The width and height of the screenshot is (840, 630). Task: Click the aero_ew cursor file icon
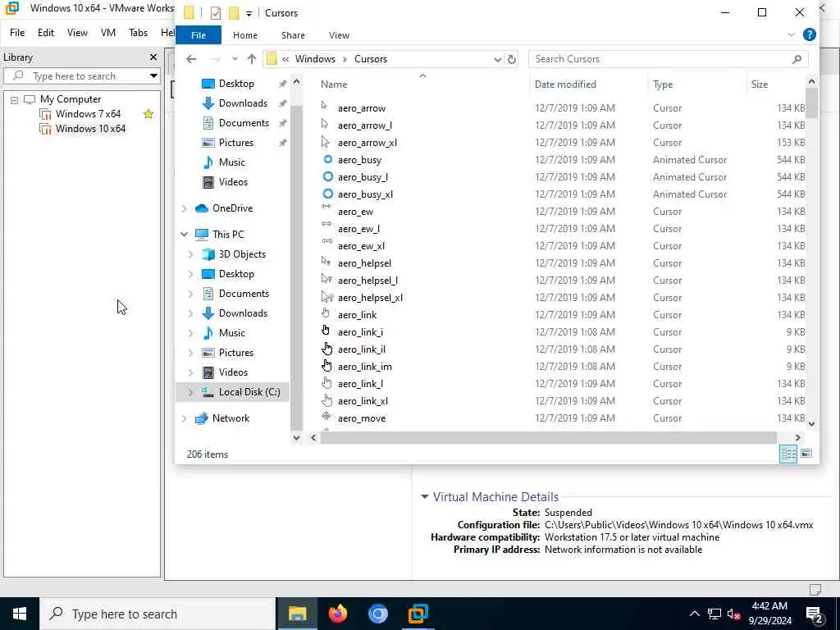326,206
